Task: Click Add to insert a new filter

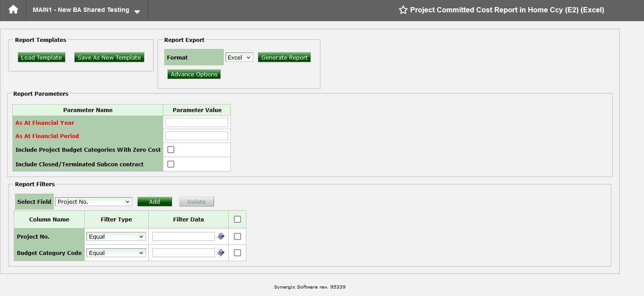Action: pyautogui.click(x=154, y=201)
